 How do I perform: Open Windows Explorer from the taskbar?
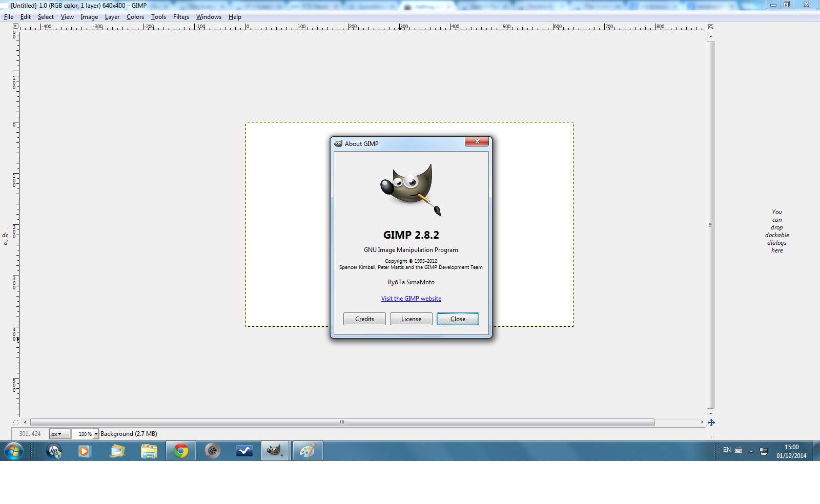click(x=149, y=451)
